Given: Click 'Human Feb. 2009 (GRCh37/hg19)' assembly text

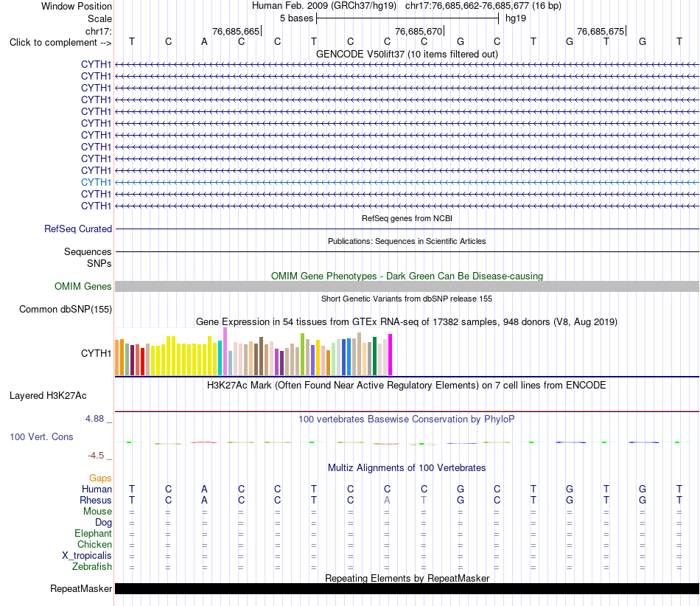Looking at the screenshot, I should [324, 6].
